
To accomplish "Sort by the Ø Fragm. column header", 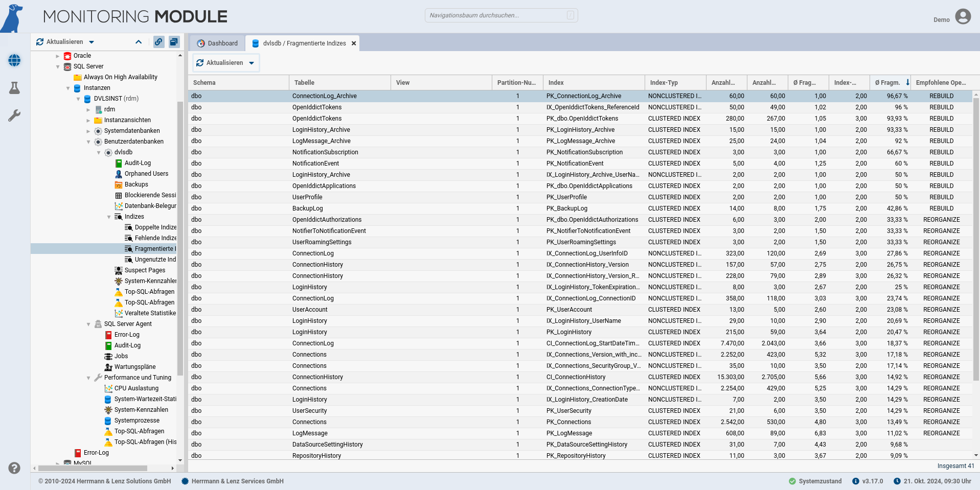I will [x=890, y=83].
